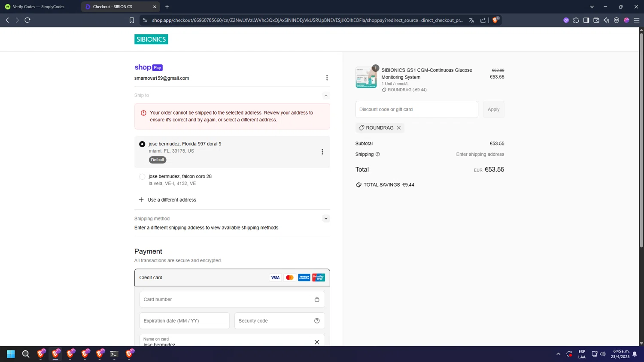644x362 pixels.
Task: Show shipping info help icon
Action: 378,154
